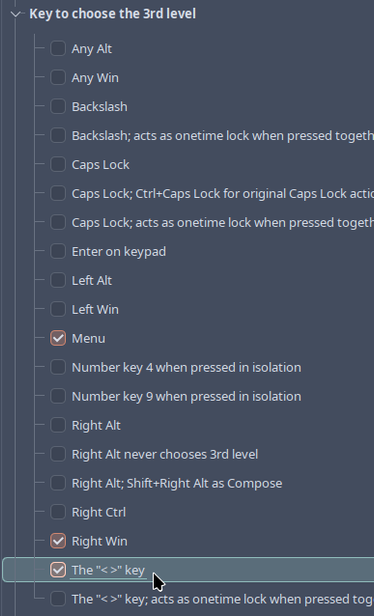This screenshot has height=616, width=374.
Task: Enable the Any Alt checkbox
Action: tap(58, 49)
